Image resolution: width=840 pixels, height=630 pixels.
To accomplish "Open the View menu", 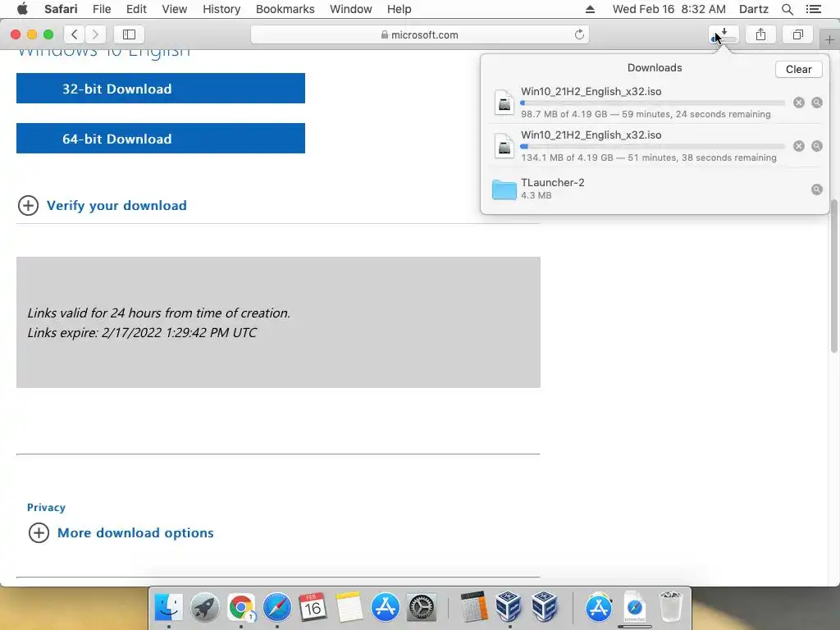I will point(174,9).
